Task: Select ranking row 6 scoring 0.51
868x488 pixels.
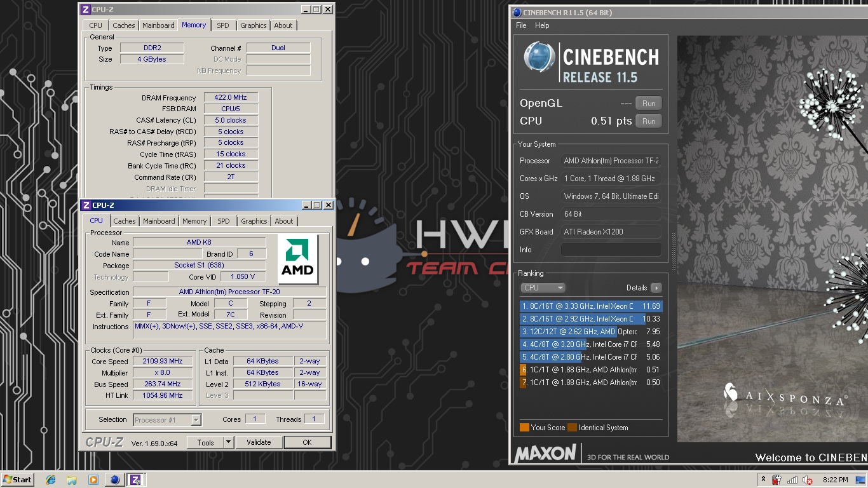Action: pyautogui.click(x=590, y=370)
